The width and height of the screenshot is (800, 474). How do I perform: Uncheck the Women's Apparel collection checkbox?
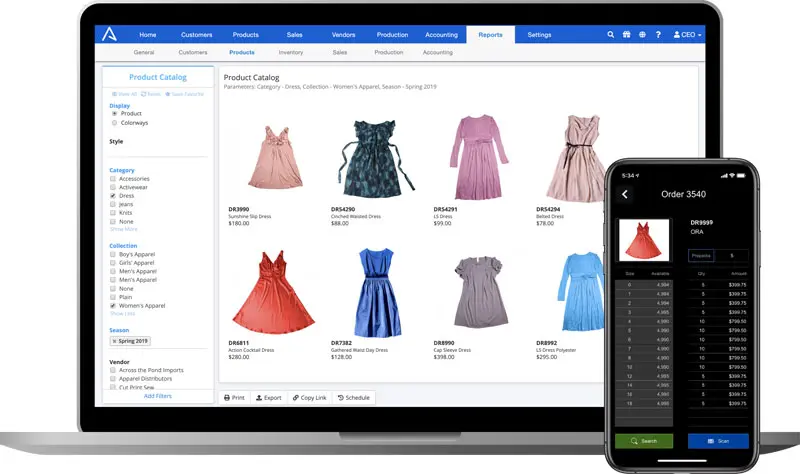113,305
